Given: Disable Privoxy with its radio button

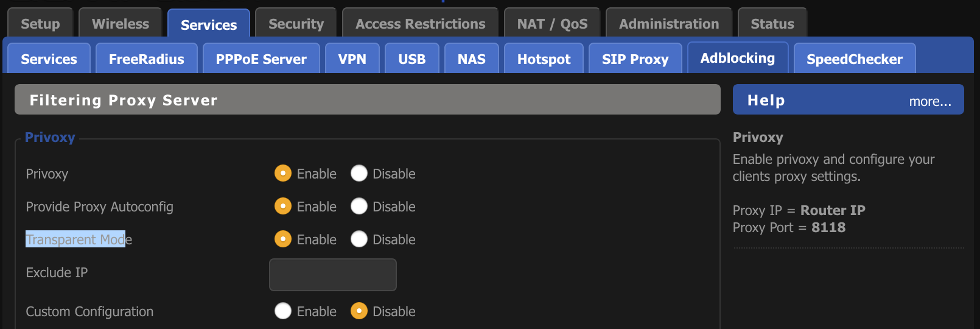Looking at the screenshot, I should point(359,174).
